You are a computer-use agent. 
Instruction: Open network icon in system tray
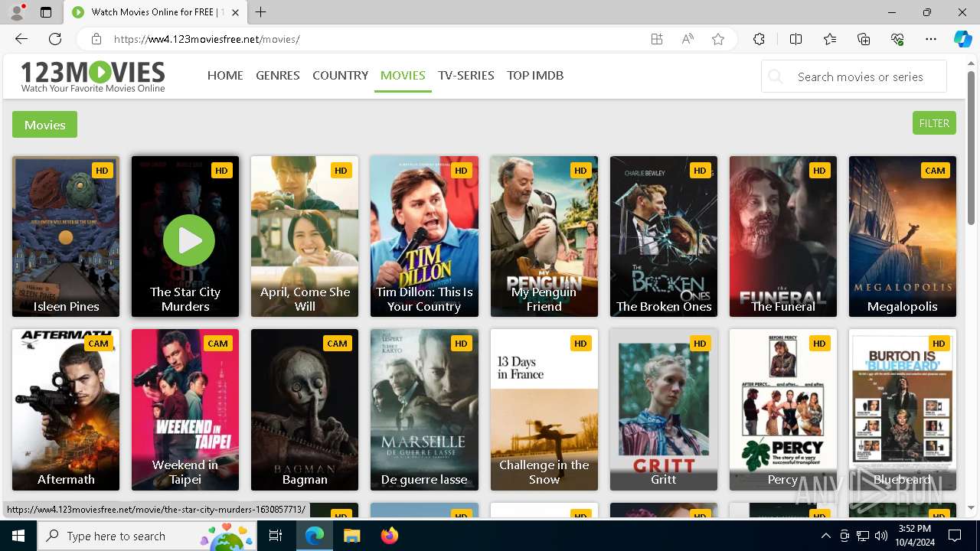pos(863,536)
